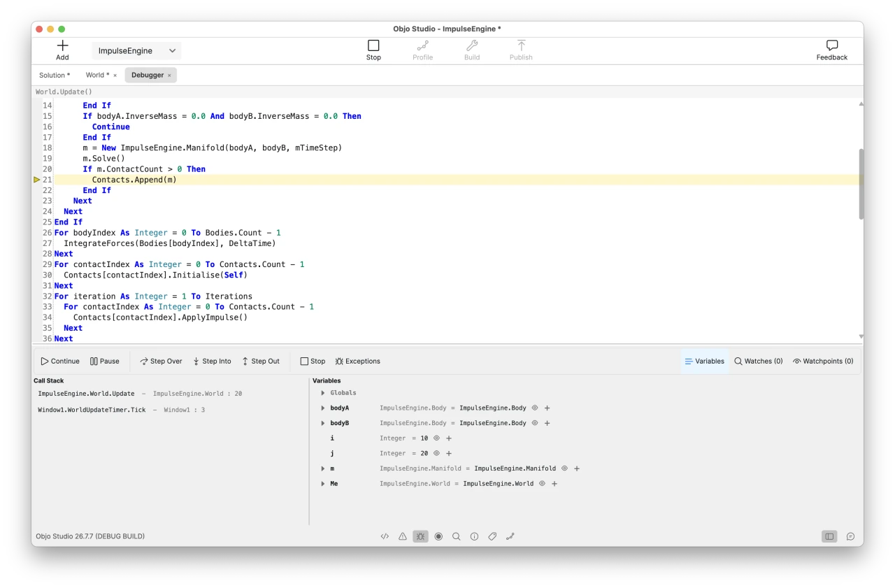The height and width of the screenshot is (588, 895).
Task: Open the warnings triangle icon
Action: [x=403, y=537]
